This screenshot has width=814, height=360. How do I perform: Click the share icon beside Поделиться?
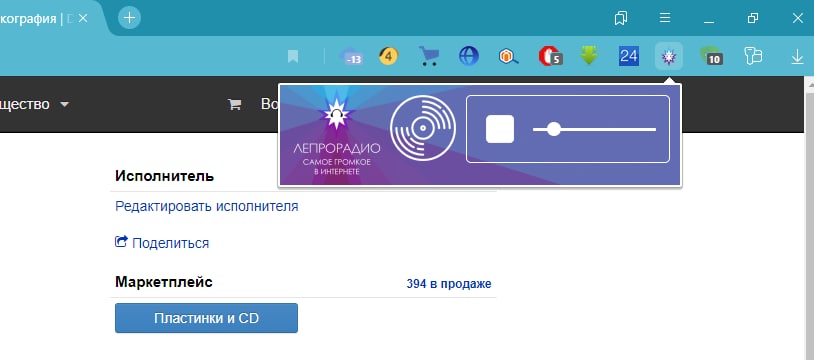121,242
